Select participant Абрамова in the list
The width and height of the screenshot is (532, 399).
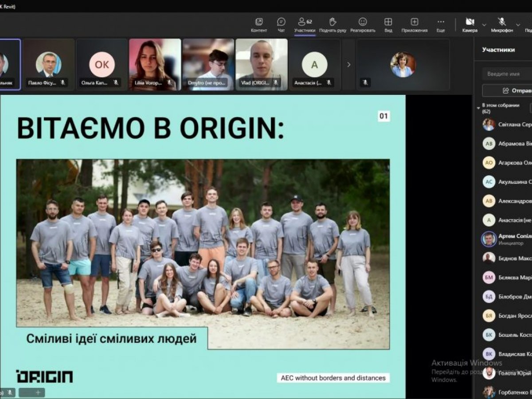(x=507, y=144)
